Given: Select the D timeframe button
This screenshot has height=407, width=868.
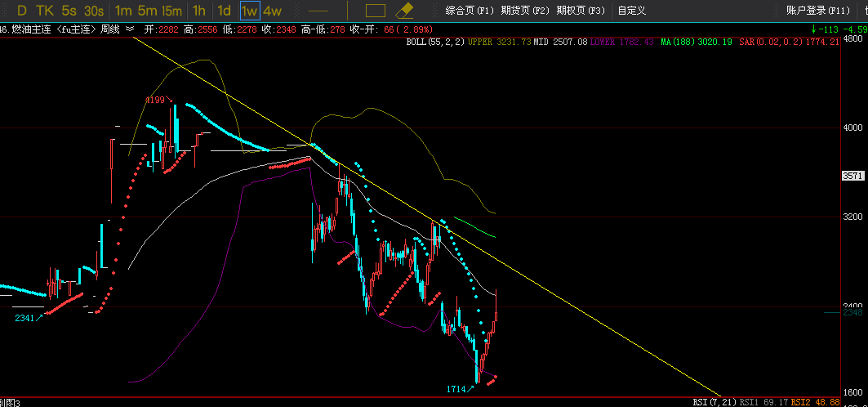Looking at the screenshot, I should (x=21, y=11).
